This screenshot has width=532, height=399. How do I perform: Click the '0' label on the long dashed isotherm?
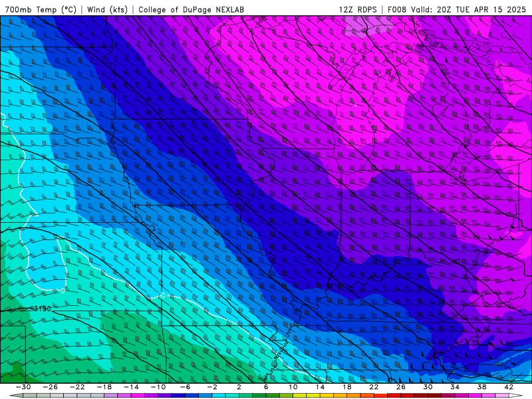tap(163, 295)
